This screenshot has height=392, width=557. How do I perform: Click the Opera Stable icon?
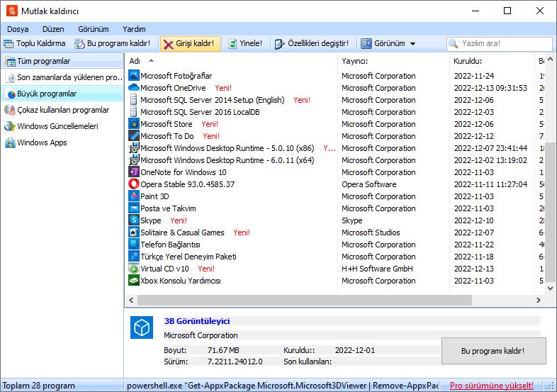click(x=133, y=184)
